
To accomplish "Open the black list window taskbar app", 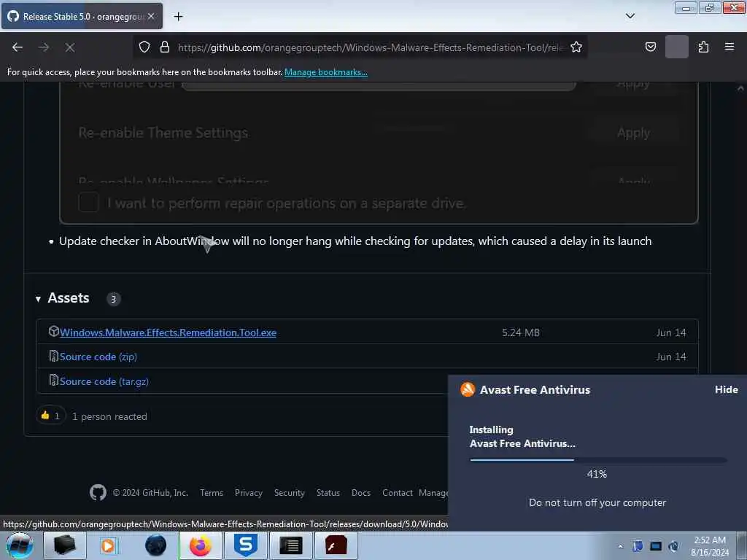I will click(x=290, y=545).
